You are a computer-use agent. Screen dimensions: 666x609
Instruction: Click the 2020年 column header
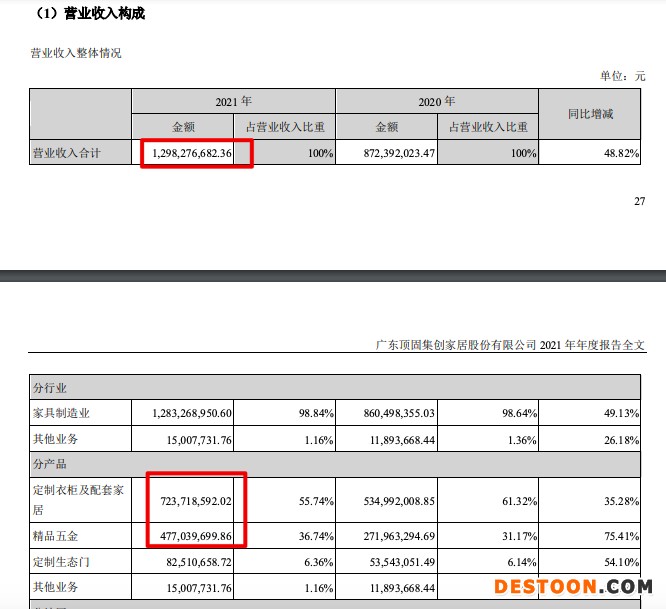437,102
